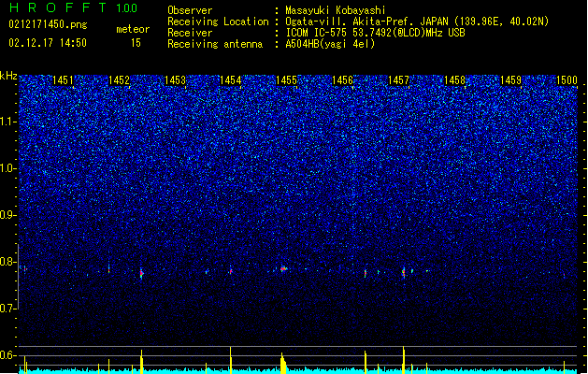Image resolution: width=588 pixels, height=374 pixels.
Task: Click the meteor echo at 1454
Action: [x=231, y=270]
